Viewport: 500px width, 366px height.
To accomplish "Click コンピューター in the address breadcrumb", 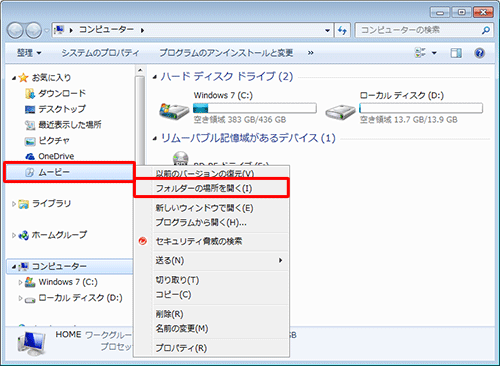I will tap(106, 30).
